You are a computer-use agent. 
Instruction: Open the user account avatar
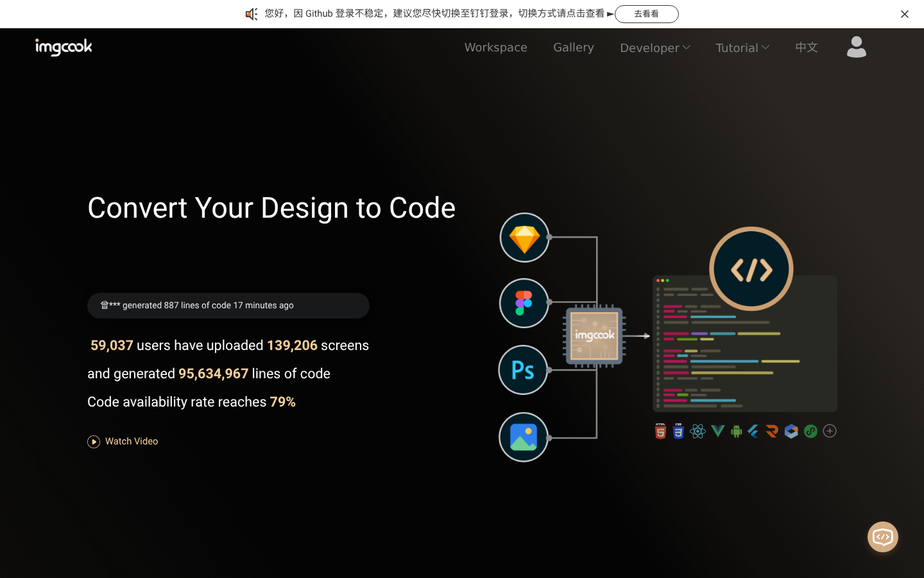tap(857, 47)
